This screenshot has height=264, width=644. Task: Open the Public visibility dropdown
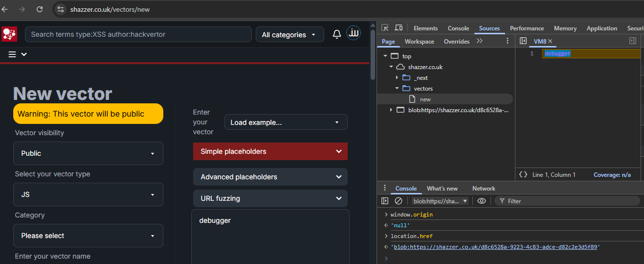click(88, 153)
